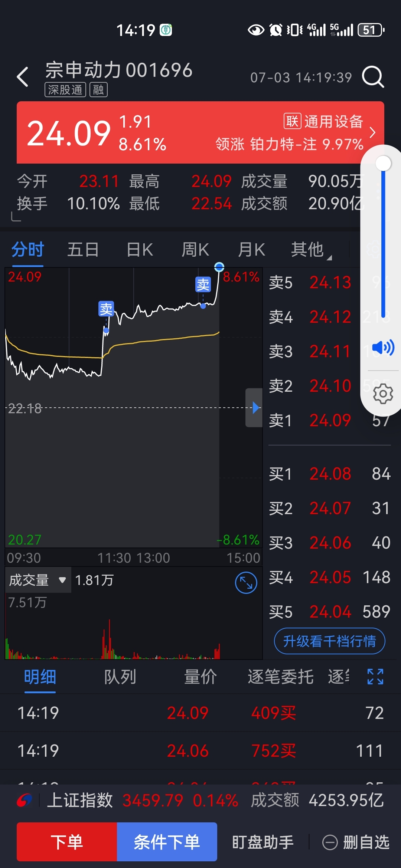The width and height of the screenshot is (401, 868).
Task: Tap the large 24.09 current price
Action: tap(69, 134)
